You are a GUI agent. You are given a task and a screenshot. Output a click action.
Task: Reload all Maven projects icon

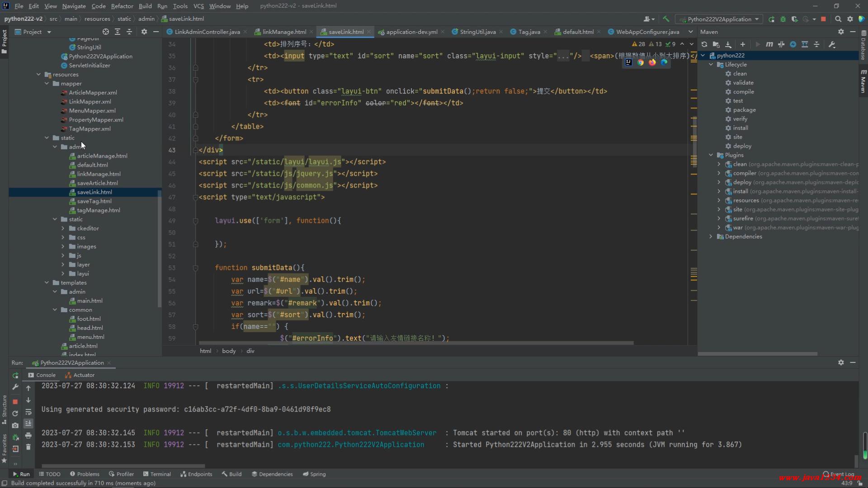(x=704, y=44)
